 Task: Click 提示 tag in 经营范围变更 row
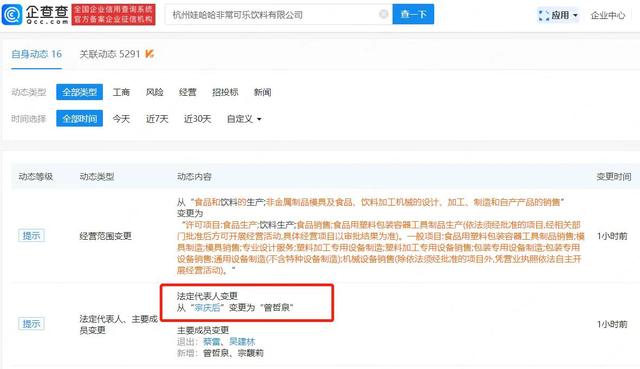31,236
